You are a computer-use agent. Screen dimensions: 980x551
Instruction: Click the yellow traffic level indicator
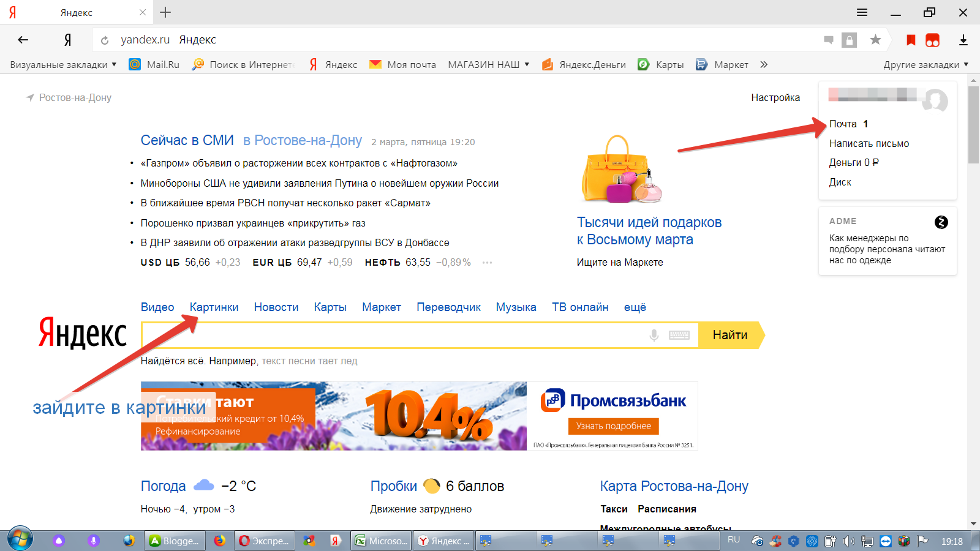432,485
